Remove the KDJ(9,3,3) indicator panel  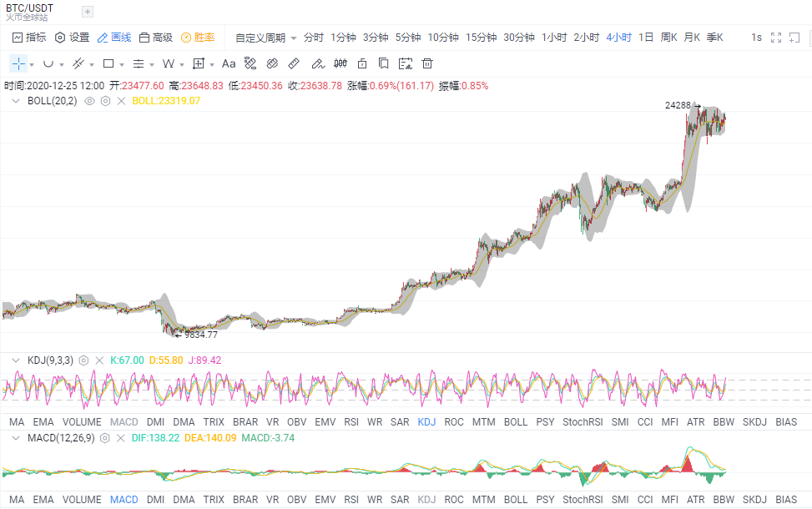pos(99,360)
